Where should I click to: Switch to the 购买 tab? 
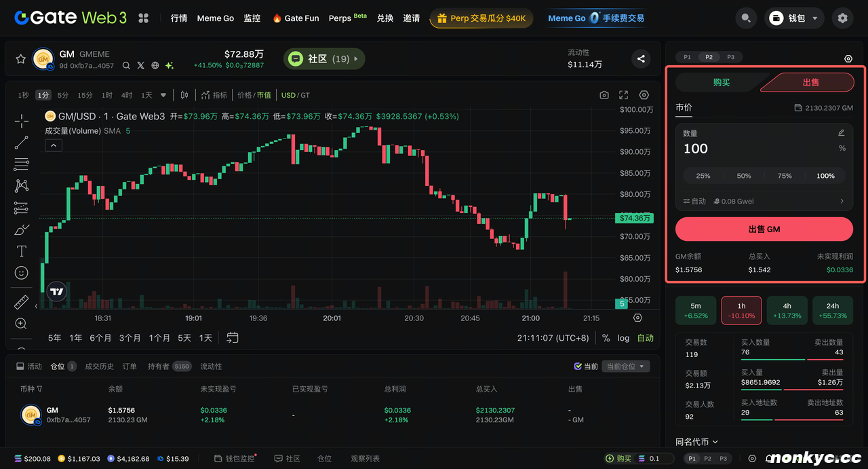722,82
